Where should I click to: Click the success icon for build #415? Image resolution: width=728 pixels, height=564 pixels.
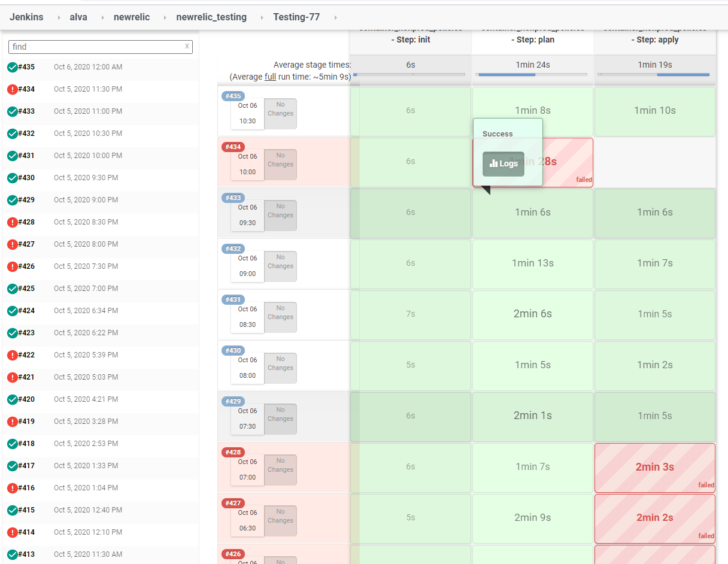pos(13,510)
